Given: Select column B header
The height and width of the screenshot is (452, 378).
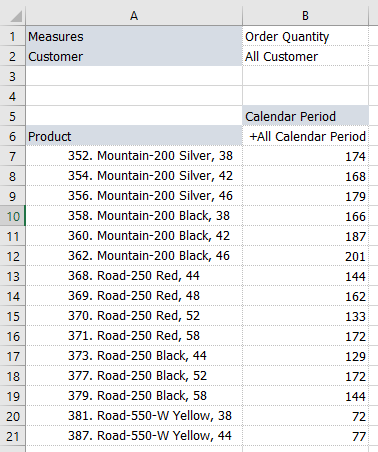Looking at the screenshot, I should tap(305, 16).
